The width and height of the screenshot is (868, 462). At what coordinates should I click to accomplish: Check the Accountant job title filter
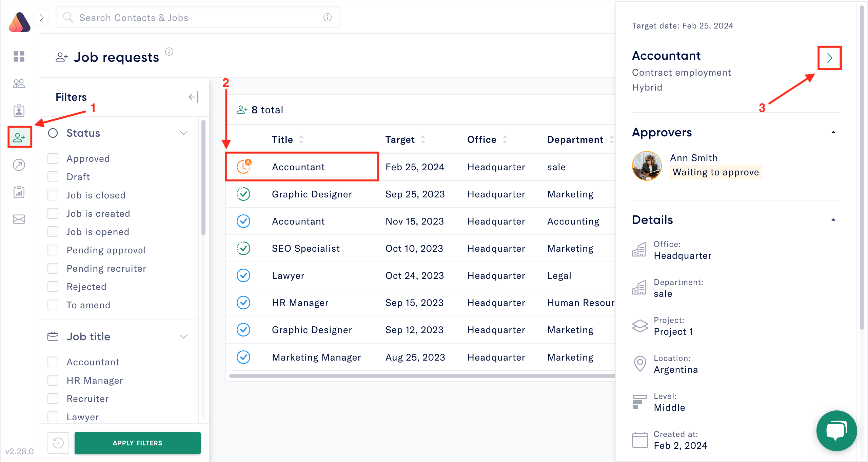pyautogui.click(x=53, y=362)
